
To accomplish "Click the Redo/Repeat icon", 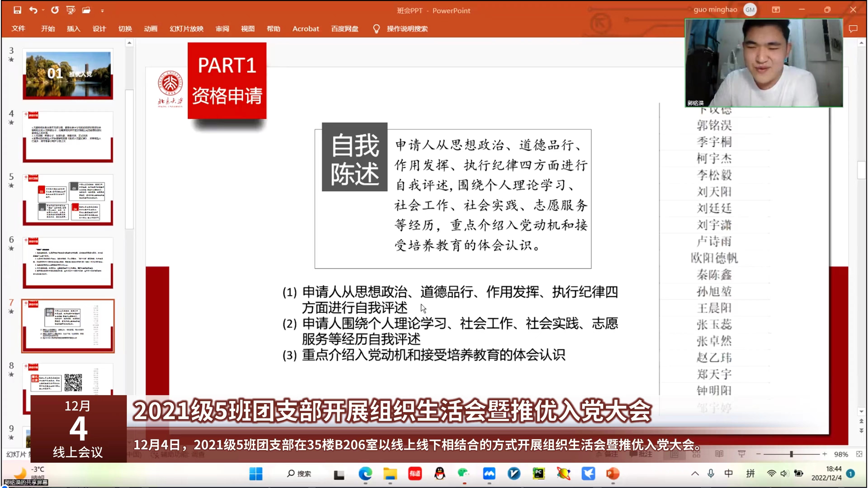I will pyautogui.click(x=55, y=10).
